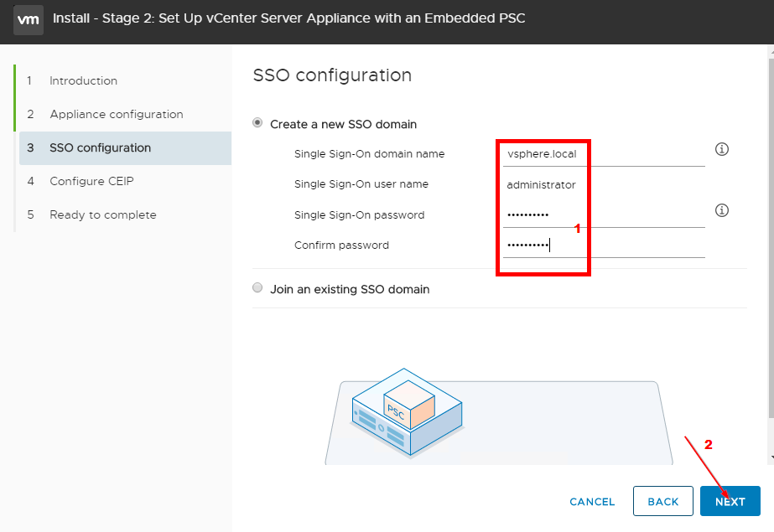Focus the Confirm password field
Screen dimensions: 774x532
point(604,245)
